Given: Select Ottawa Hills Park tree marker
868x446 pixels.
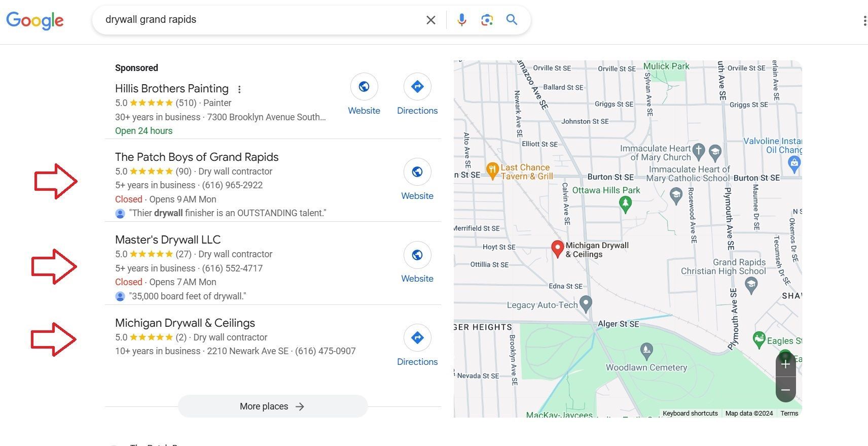Looking at the screenshot, I should pos(625,204).
